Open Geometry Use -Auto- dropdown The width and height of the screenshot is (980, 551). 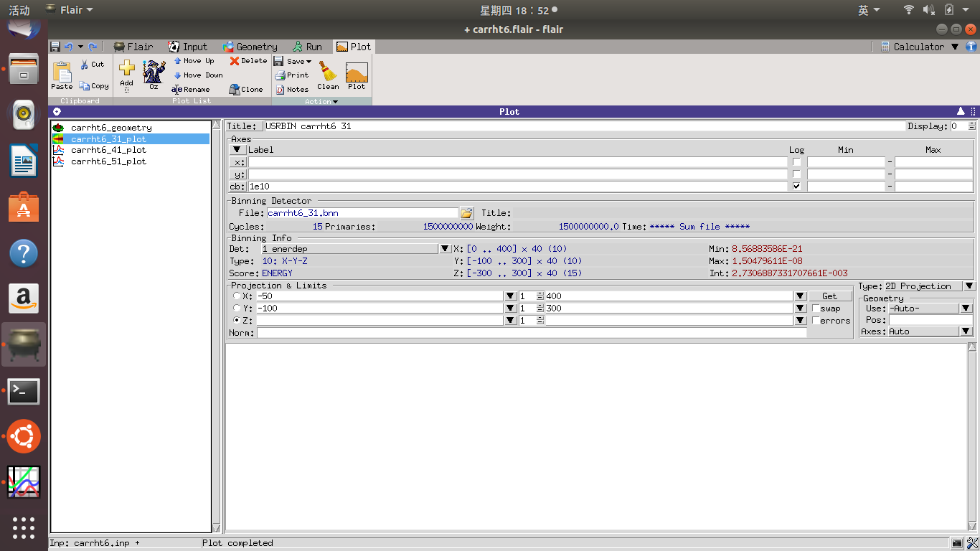(966, 309)
